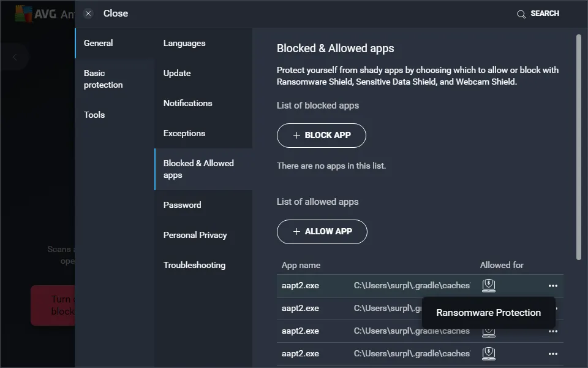
Task: Open the Basic protection category
Action: pyautogui.click(x=103, y=79)
